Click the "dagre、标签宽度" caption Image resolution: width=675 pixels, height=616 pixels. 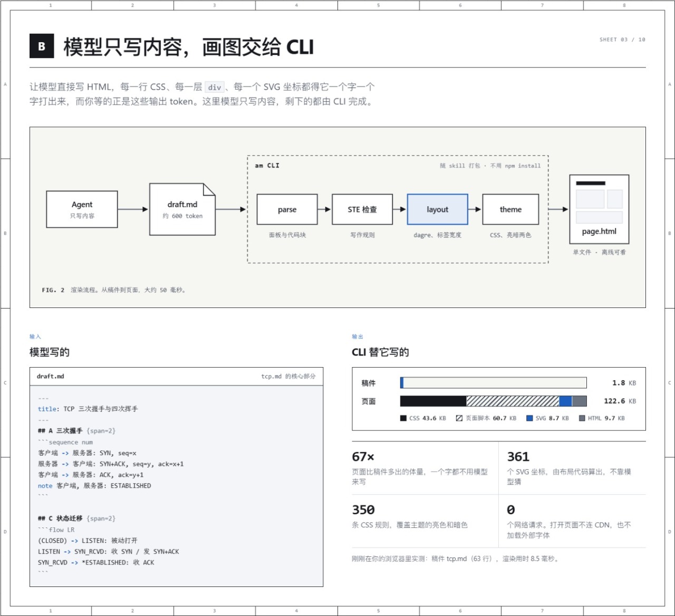[438, 235]
